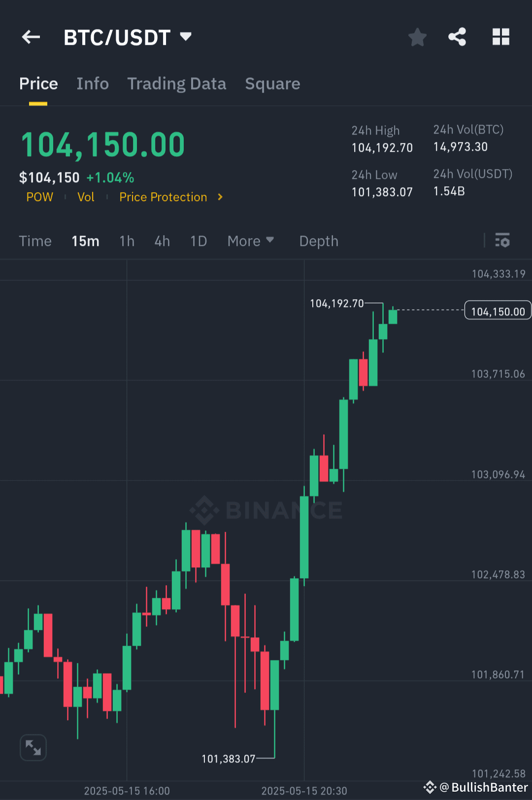This screenshot has width=532, height=800.
Task: Open the Depth chart view
Action: tap(318, 241)
